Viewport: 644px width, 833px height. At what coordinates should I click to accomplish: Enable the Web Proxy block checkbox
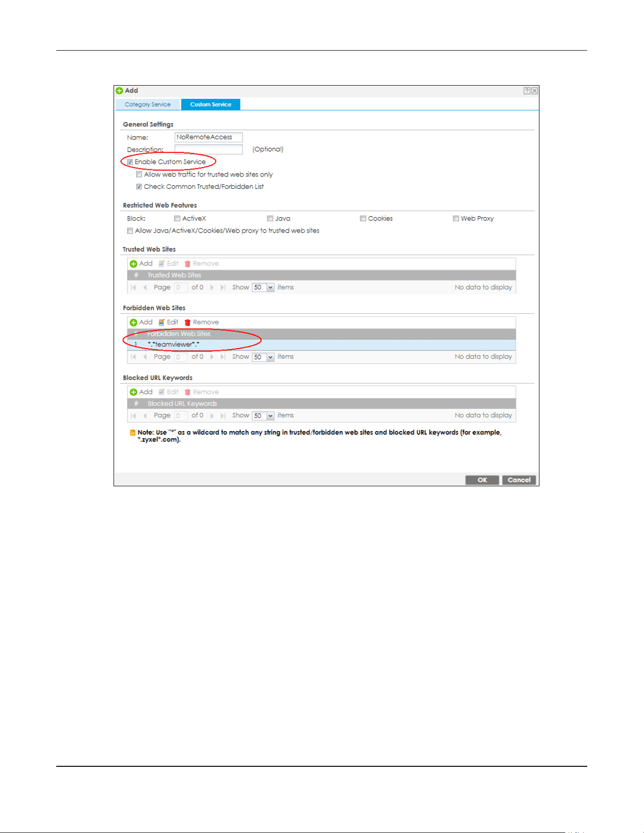456,219
